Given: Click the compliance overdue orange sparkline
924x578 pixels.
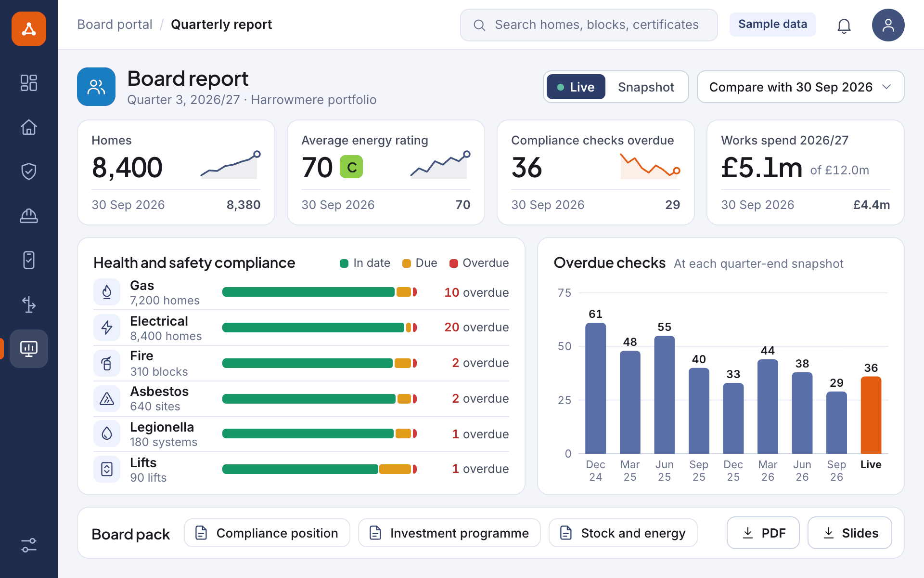Looking at the screenshot, I should (x=650, y=166).
